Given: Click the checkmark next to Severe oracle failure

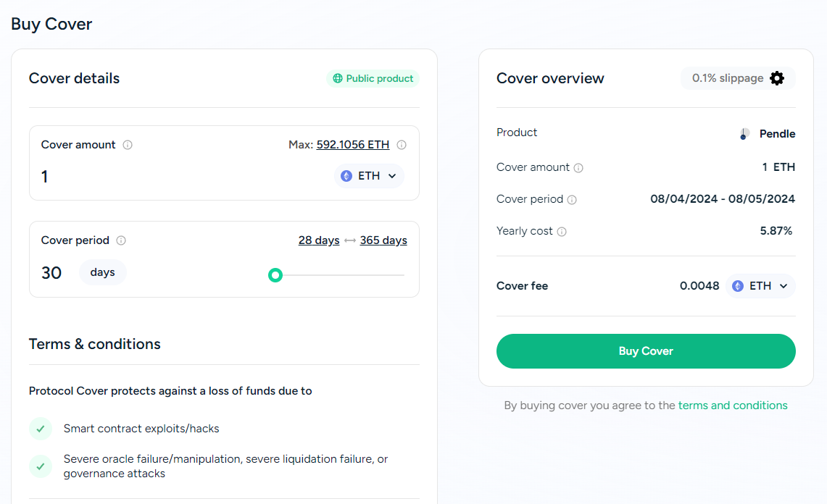Looking at the screenshot, I should [x=41, y=466].
